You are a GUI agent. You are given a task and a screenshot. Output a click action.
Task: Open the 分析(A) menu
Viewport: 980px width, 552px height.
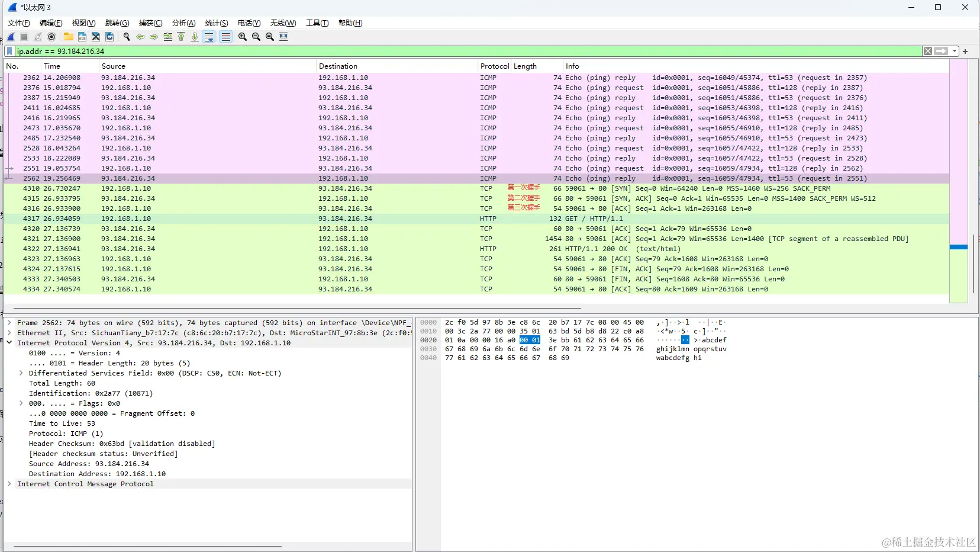pyautogui.click(x=183, y=23)
